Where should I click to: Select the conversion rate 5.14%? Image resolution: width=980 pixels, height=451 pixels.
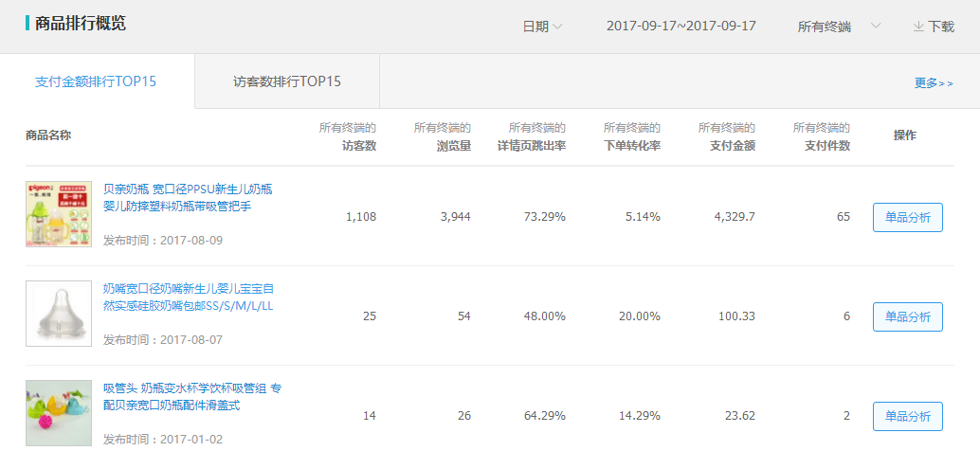(x=643, y=217)
